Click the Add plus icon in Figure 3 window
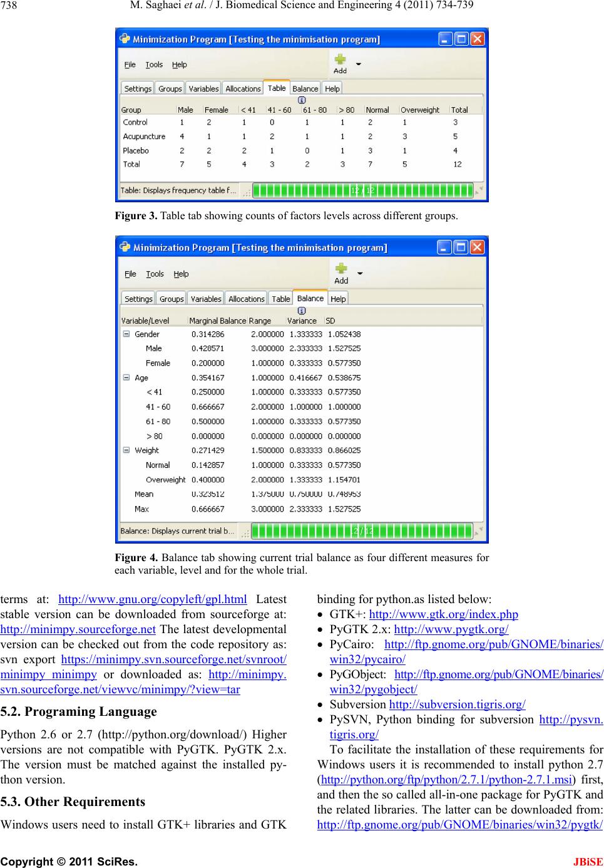Image resolution: width=604 pixels, height=868 pixels. pyautogui.click(x=340, y=59)
